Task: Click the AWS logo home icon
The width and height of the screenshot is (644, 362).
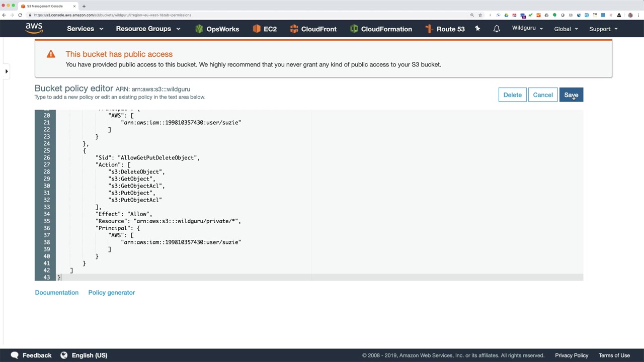Action: (34, 28)
